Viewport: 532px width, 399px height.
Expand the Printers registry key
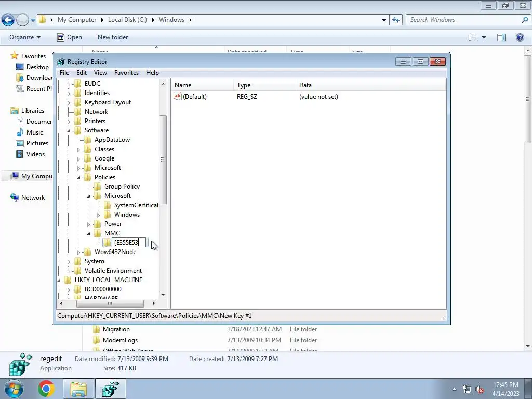click(x=69, y=122)
